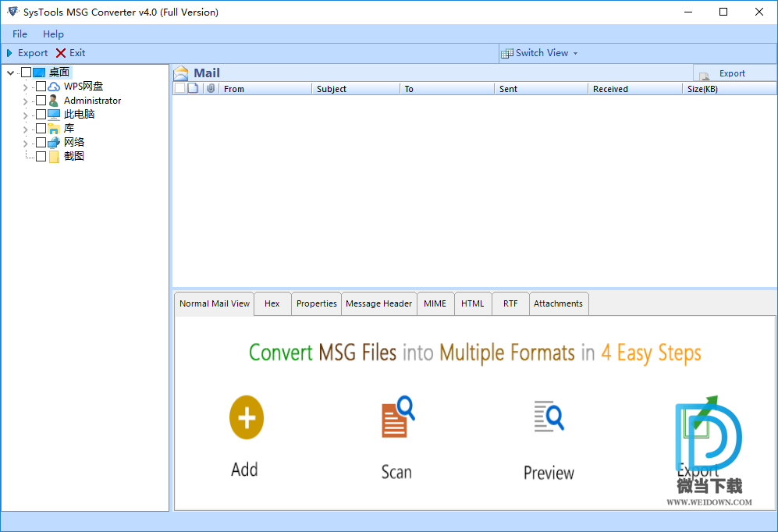Switch to the Attachments tab
This screenshot has width=778, height=532.
(x=558, y=303)
